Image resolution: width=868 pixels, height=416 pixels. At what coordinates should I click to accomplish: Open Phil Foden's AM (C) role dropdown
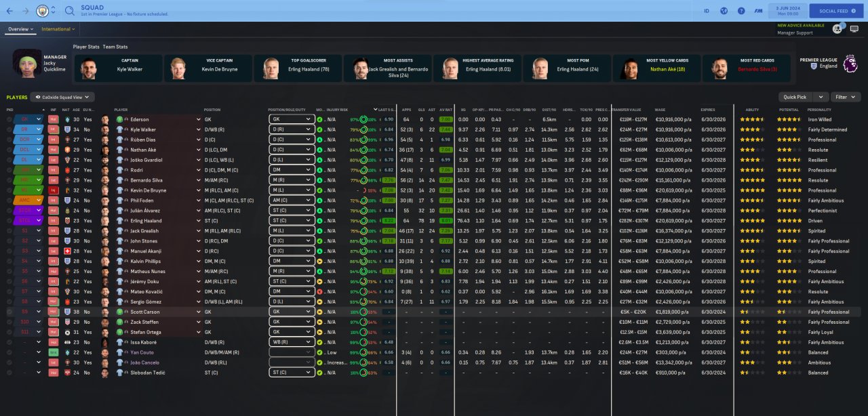(292, 201)
